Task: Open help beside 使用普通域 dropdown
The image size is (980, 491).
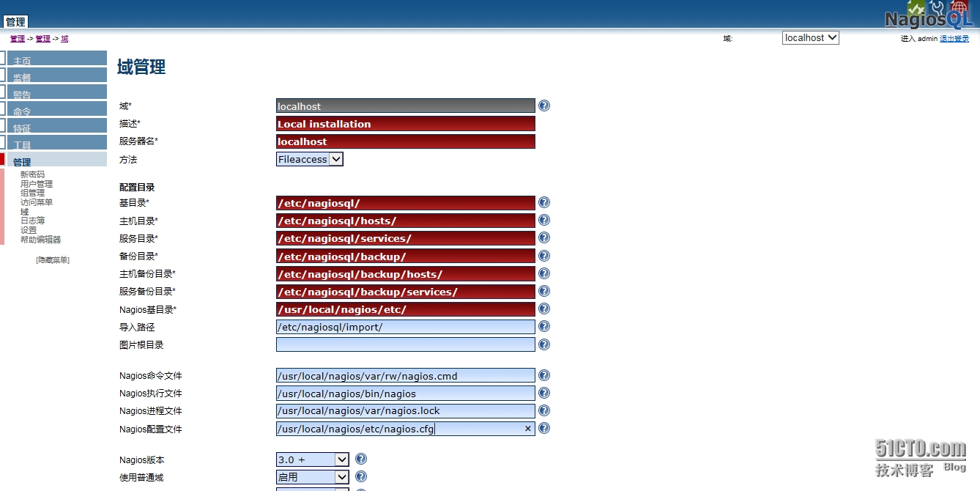Action: [x=361, y=476]
